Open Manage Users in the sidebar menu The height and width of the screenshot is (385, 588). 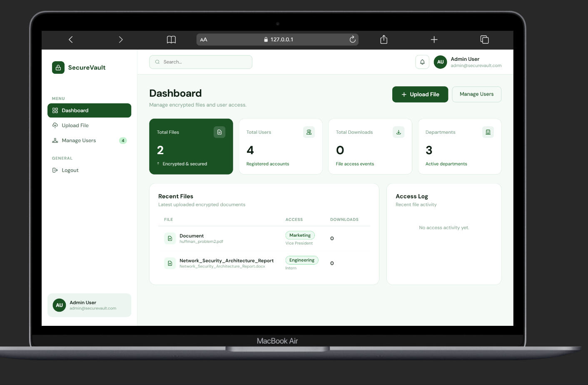tap(89, 140)
